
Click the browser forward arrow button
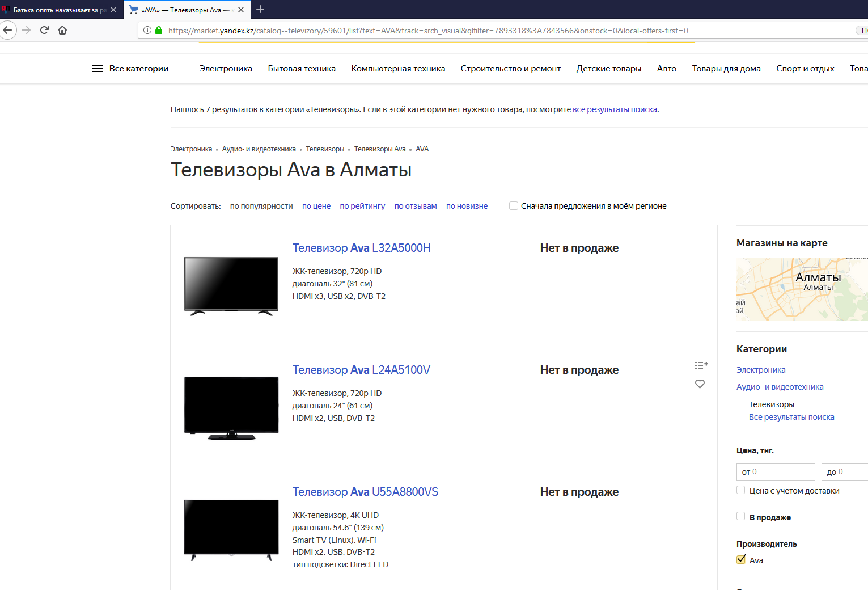coord(26,30)
